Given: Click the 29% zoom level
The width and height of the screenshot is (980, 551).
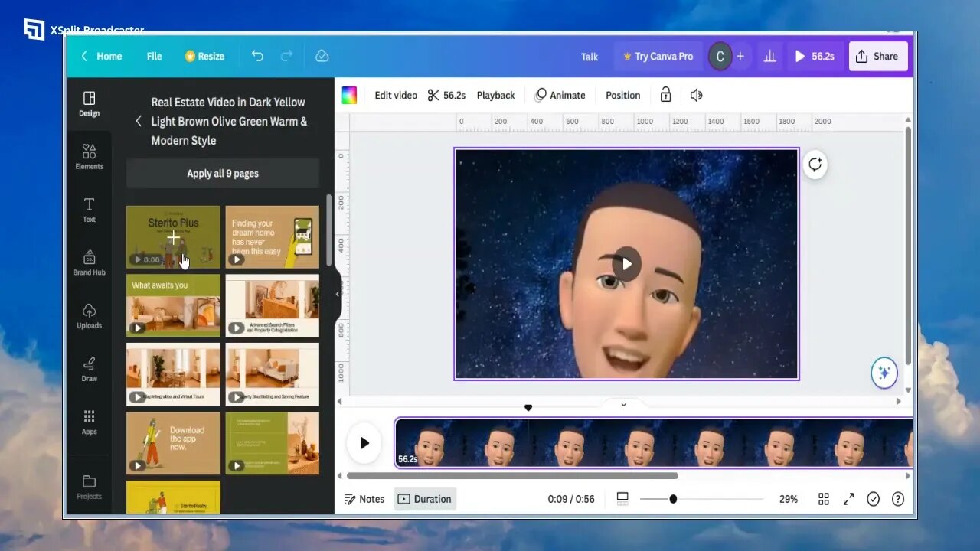Looking at the screenshot, I should coord(789,499).
